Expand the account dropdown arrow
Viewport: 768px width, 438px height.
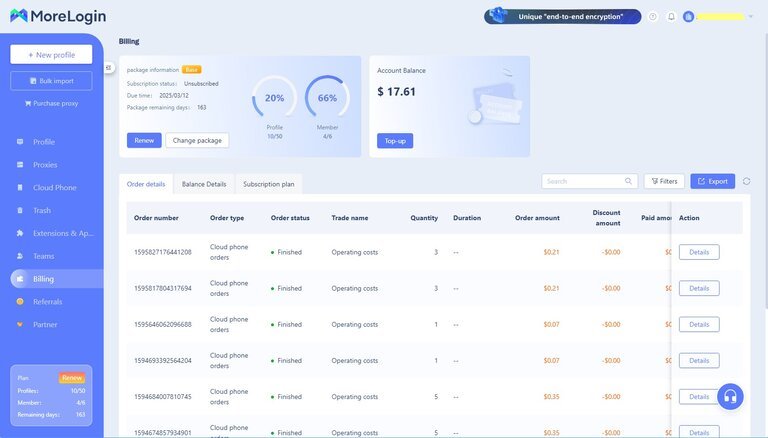coord(751,17)
